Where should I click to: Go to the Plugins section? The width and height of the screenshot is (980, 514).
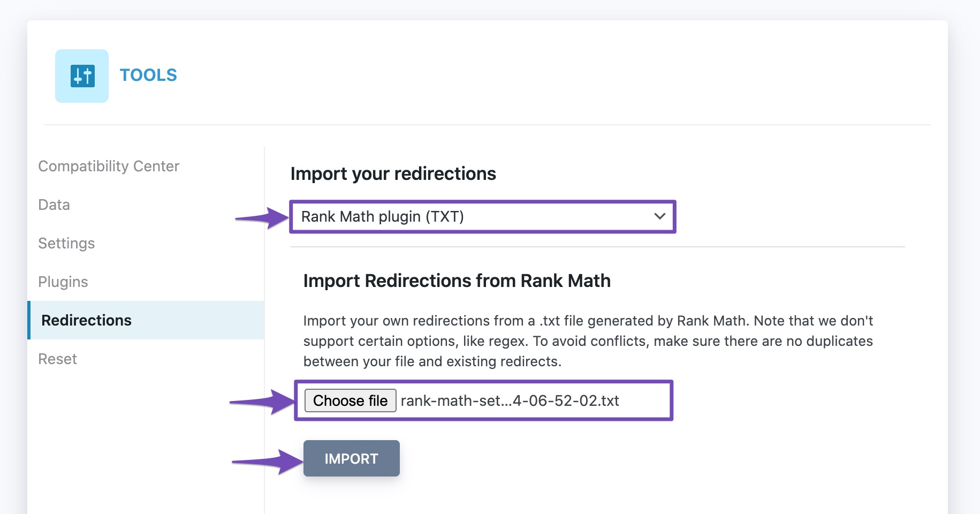coord(63,282)
